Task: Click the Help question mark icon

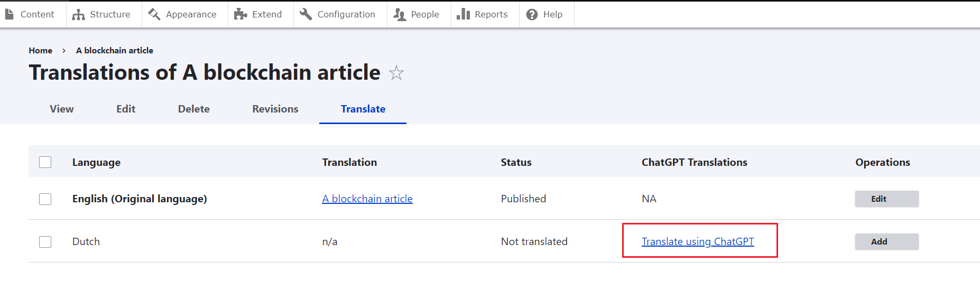Action: (532, 14)
